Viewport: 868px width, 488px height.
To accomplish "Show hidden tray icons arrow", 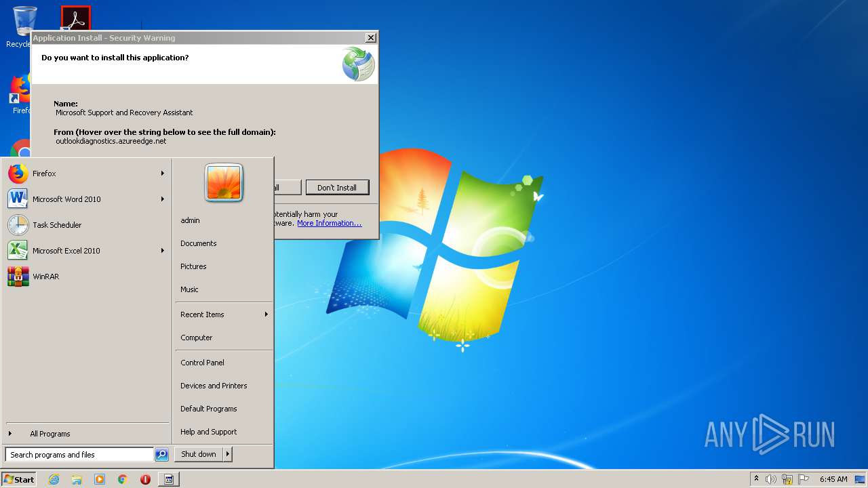I will click(x=756, y=479).
